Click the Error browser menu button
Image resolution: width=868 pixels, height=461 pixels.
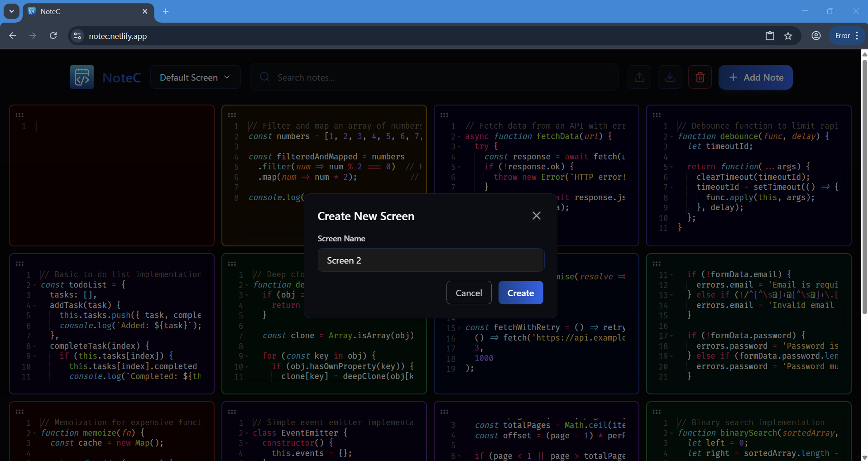click(x=847, y=36)
